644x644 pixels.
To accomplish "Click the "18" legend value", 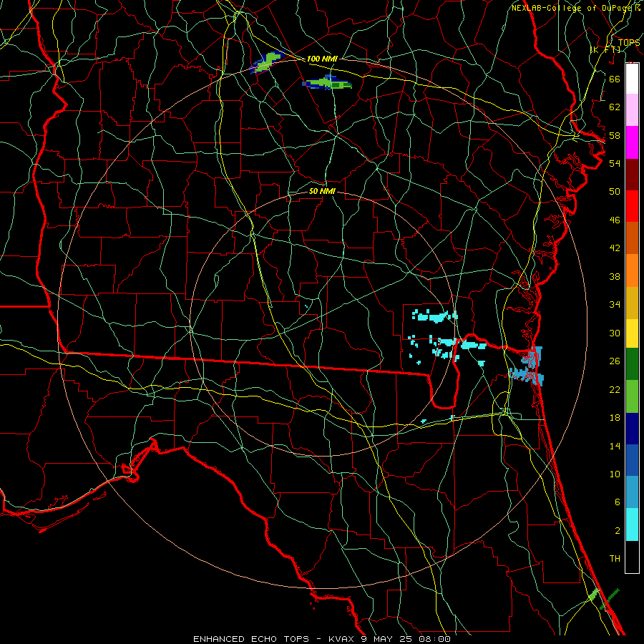I will coord(615,418).
